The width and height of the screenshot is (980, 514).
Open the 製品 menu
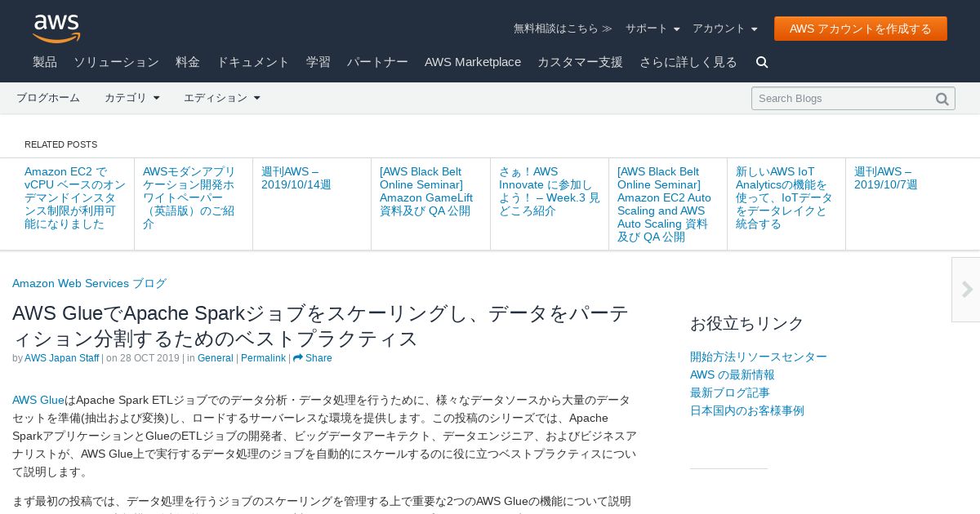coord(45,62)
